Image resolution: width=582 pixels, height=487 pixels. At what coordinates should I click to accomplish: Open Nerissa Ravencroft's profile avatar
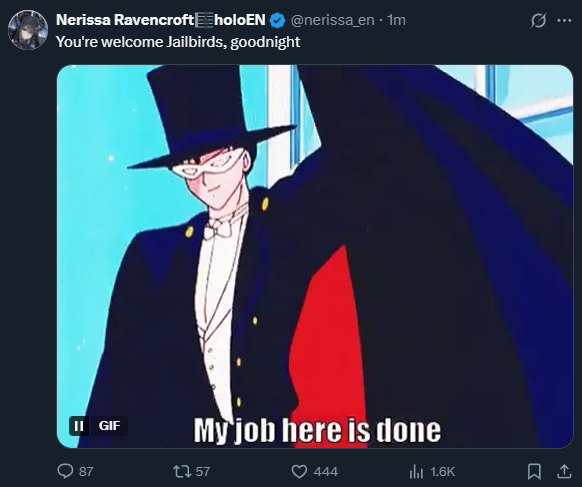coord(28,30)
